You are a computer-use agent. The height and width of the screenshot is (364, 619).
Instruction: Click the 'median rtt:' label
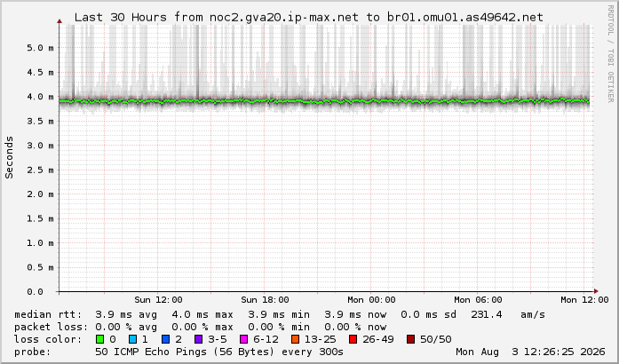pyautogui.click(x=48, y=314)
